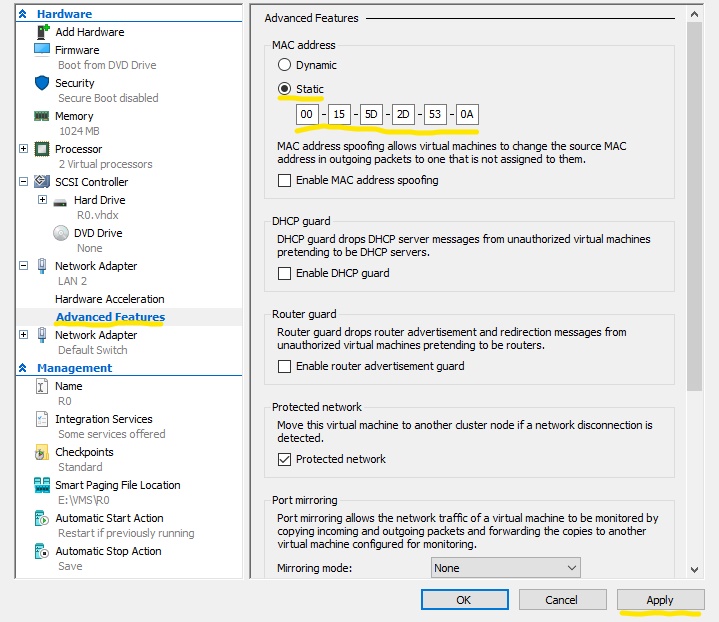Image resolution: width=719 pixels, height=622 pixels.
Task: Open Checkpoints icon in Management
Action: click(41, 452)
